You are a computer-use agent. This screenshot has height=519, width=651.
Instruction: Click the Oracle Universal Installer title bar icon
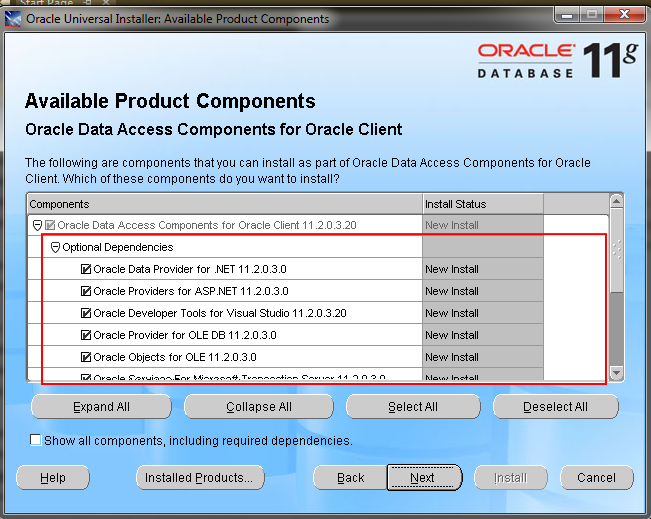[12, 19]
